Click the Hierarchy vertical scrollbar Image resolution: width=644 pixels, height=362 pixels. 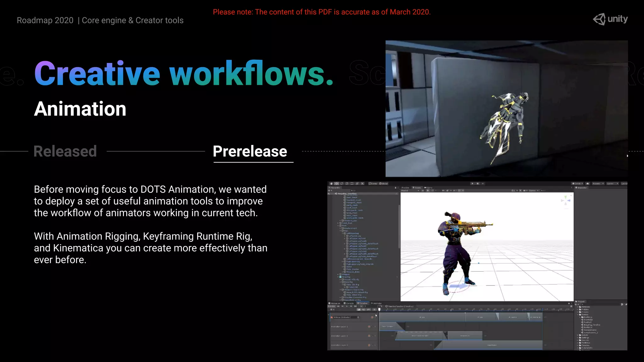click(x=399, y=226)
